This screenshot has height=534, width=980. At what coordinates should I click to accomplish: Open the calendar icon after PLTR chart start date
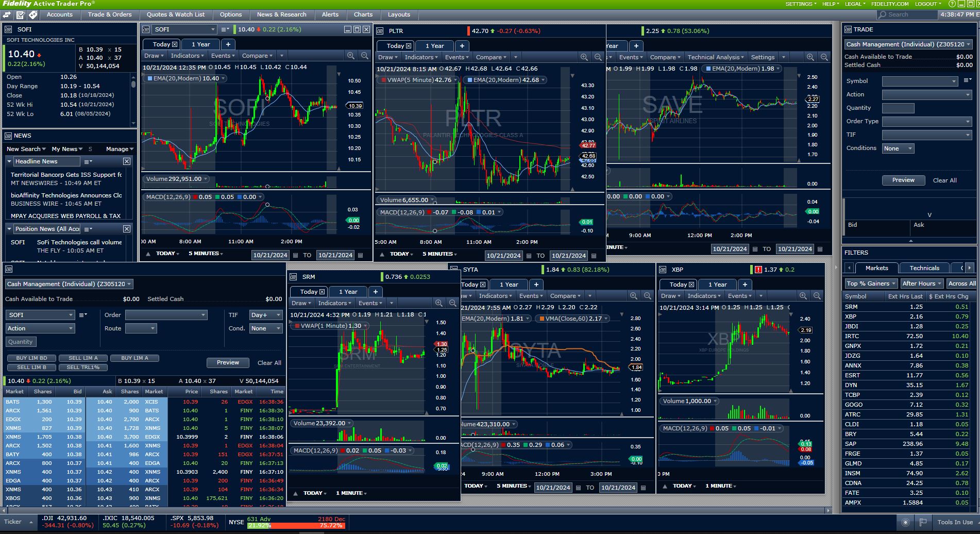coord(529,256)
